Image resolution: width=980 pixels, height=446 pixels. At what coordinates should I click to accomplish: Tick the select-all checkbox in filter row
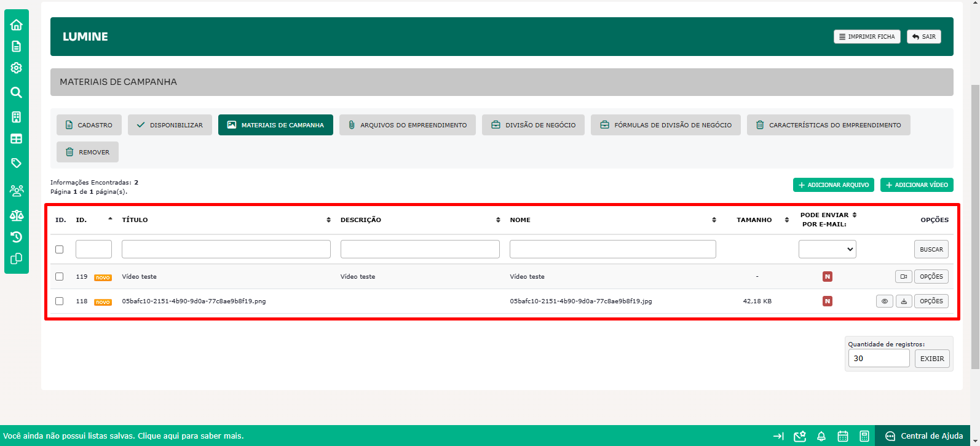60,249
